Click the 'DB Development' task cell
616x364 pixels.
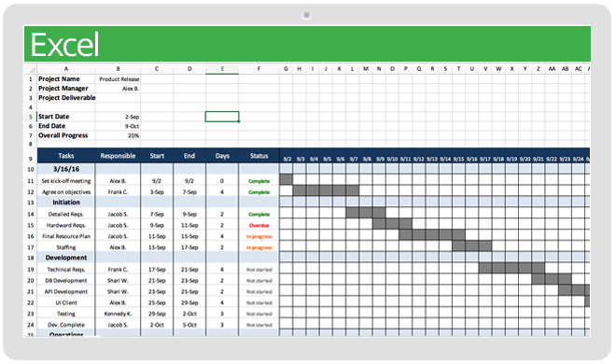(66, 281)
